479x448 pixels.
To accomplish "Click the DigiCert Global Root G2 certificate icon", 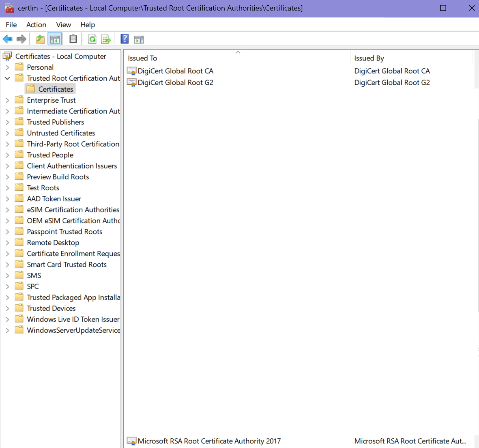I will 131,82.
